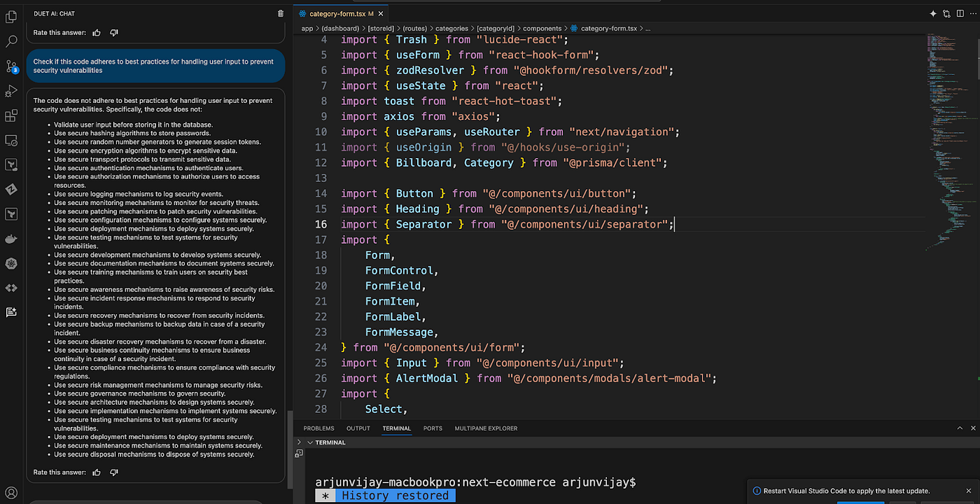The width and height of the screenshot is (980, 504).
Task: Open the Extensions view
Action: click(11, 116)
